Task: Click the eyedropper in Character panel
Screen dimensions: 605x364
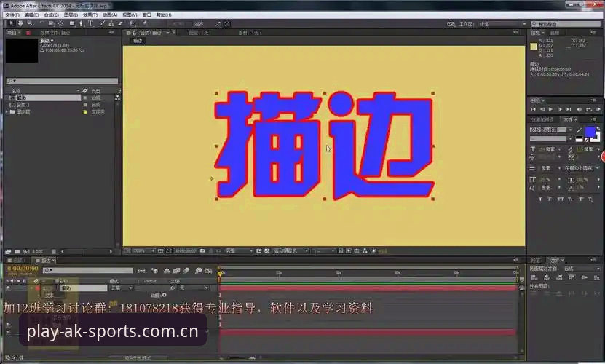Action: click(580, 130)
